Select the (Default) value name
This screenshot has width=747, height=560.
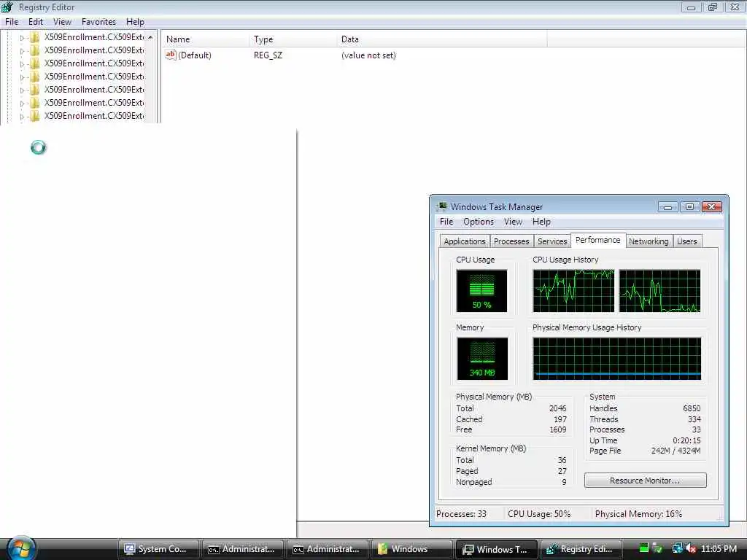point(194,55)
